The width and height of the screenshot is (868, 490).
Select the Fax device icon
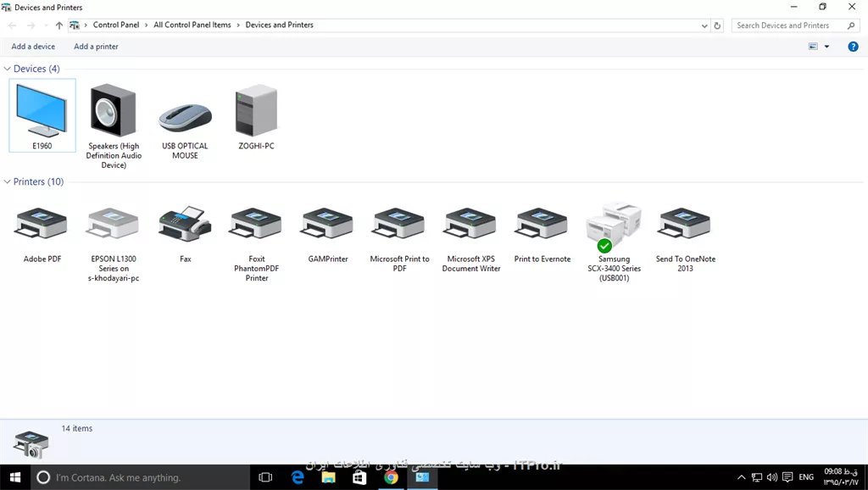pyautogui.click(x=185, y=223)
